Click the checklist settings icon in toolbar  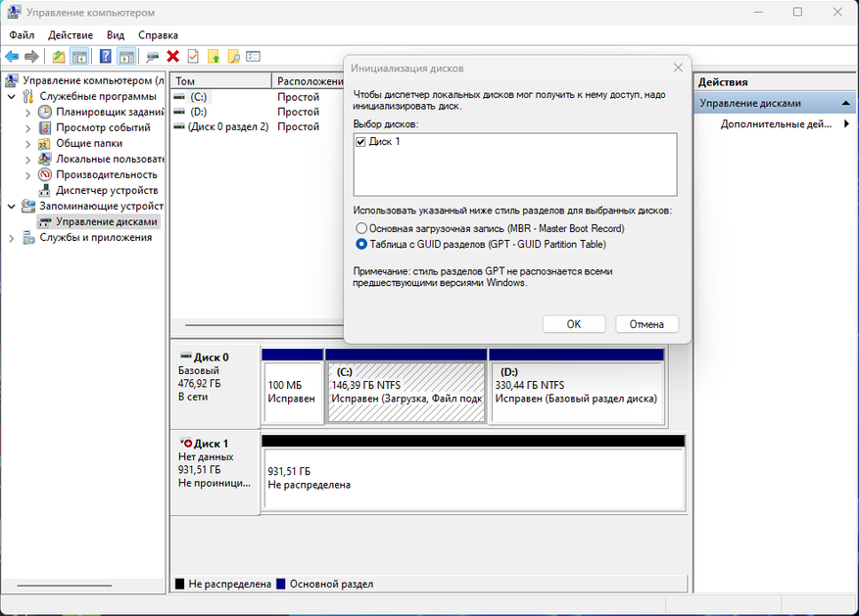253,57
